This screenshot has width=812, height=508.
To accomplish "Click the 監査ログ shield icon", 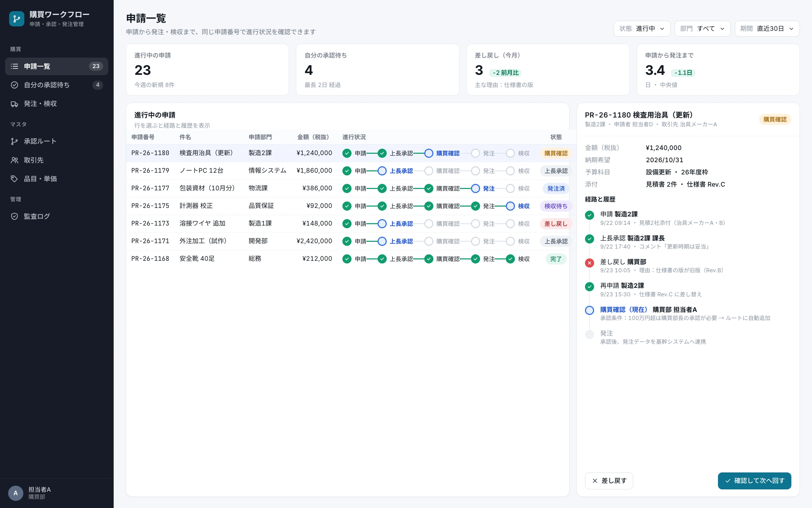I will coord(14,216).
